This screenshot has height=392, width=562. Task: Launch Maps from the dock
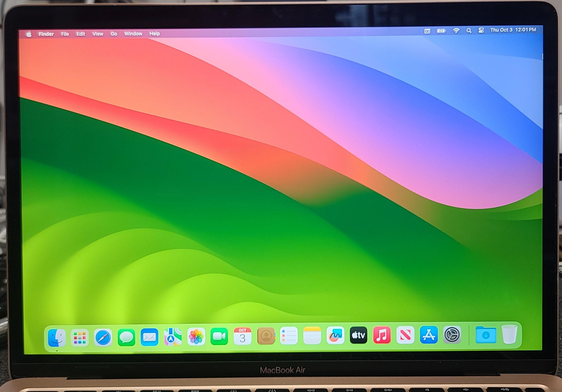coord(173,337)
